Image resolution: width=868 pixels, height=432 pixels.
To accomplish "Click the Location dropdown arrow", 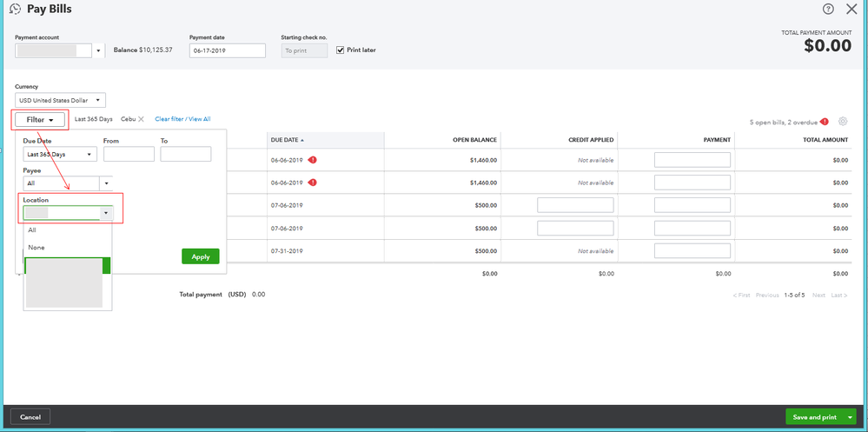I will coord(106,213).
